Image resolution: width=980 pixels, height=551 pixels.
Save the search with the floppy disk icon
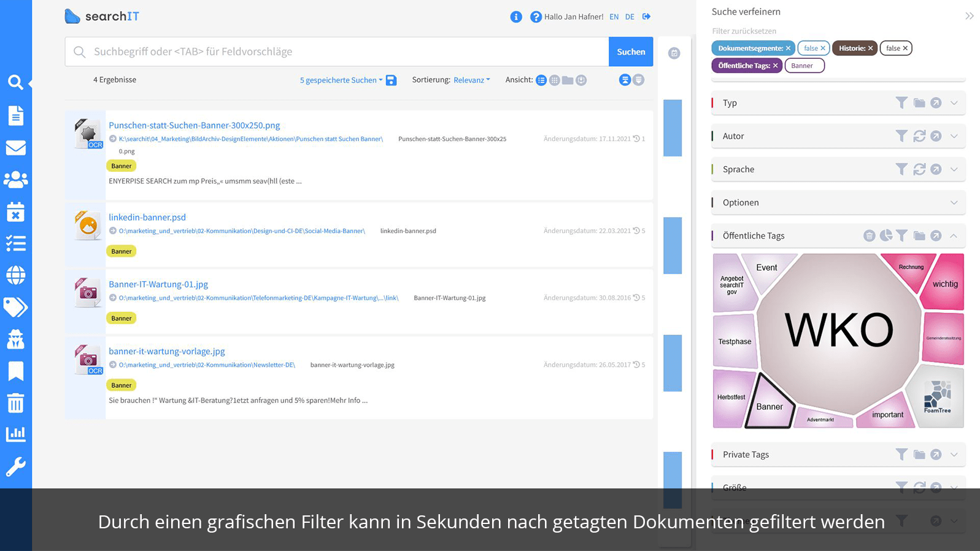click(x=391, y=80)
